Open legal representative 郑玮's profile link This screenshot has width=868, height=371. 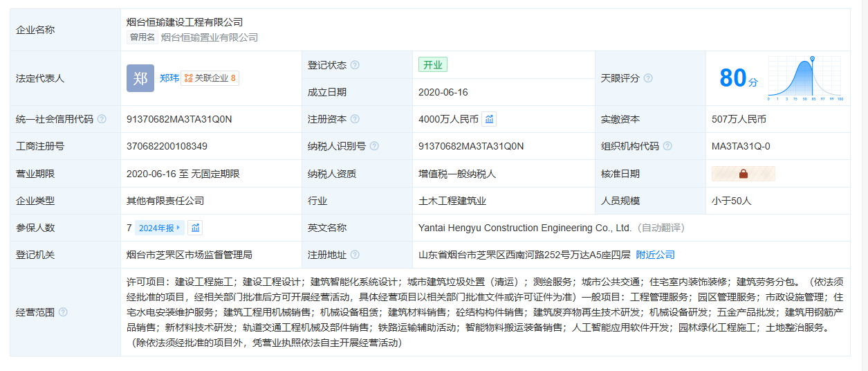[169, 78]
